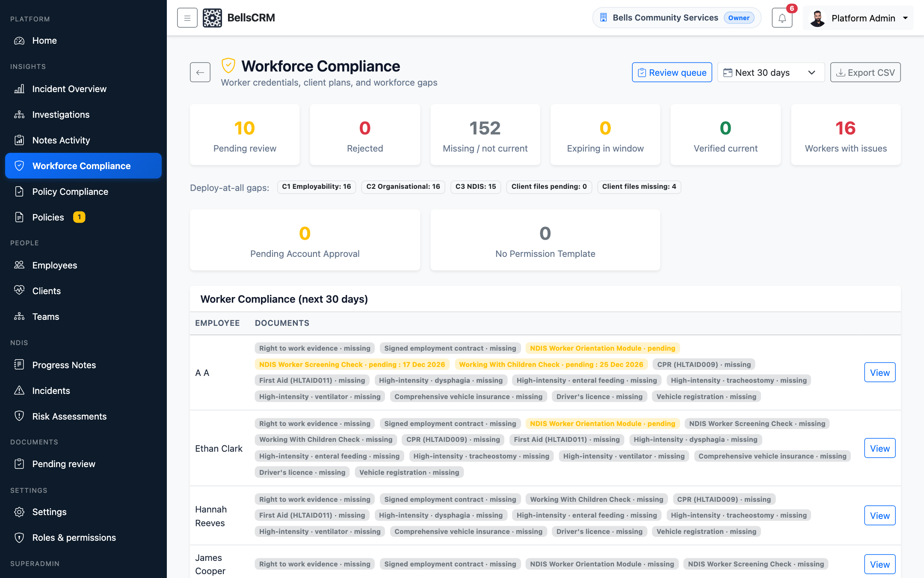Click View for Hannah Reeves
The width and height of the screenshot is (924, 578).
click(x=880, y=515)
